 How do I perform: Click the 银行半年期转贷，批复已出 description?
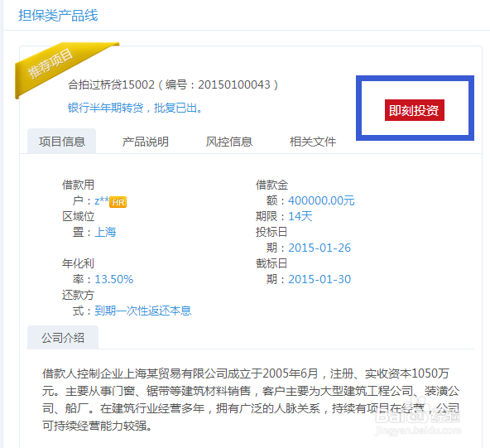pyautogui.click(x=135, y=108)
